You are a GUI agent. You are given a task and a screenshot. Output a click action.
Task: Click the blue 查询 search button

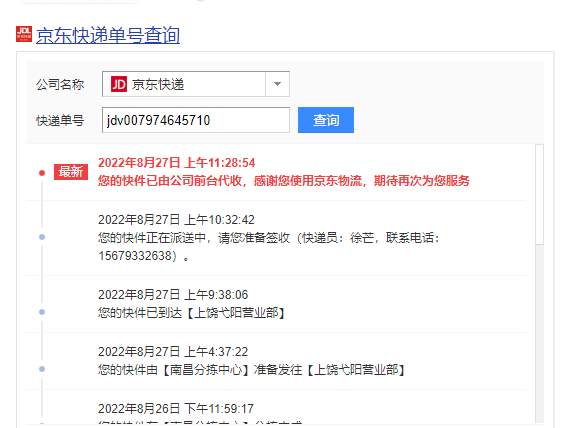(x=326, y=120)
